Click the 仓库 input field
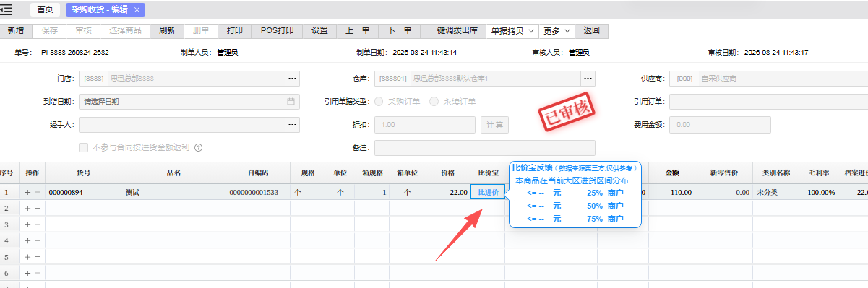The image size is (868, 288). pyautogui.click(x=478, y=78)
